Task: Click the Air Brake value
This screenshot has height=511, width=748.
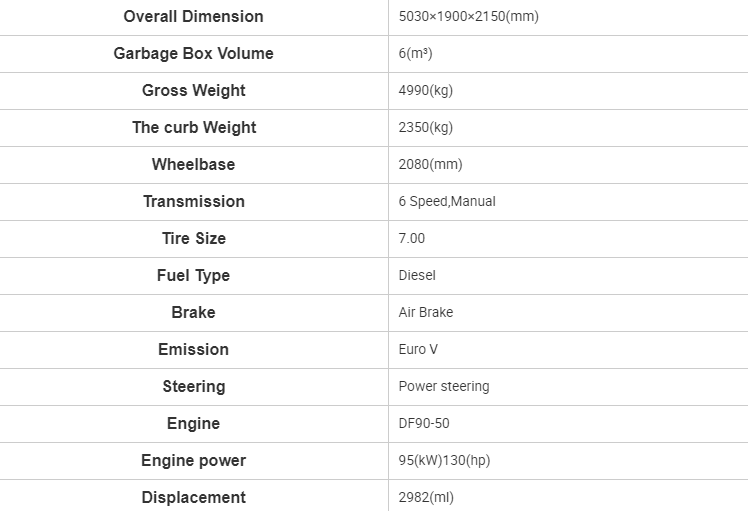Action: tap(426, 312)
